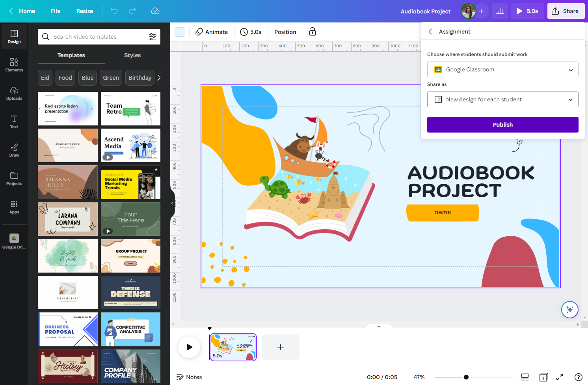The height and width of the screenshot is (385, 588).
Task: Open the Design panel in sidebar
Action: click(14, 37)
